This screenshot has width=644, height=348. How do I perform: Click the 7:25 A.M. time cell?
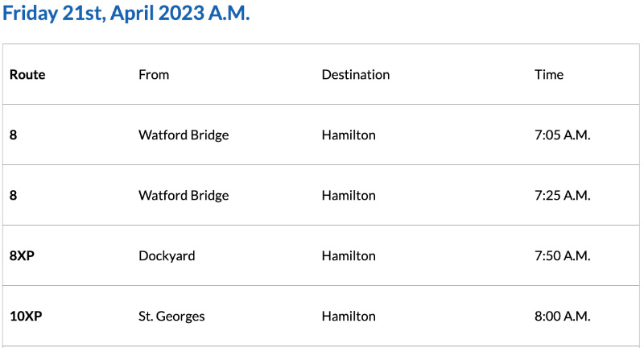(x=563, y=196)
